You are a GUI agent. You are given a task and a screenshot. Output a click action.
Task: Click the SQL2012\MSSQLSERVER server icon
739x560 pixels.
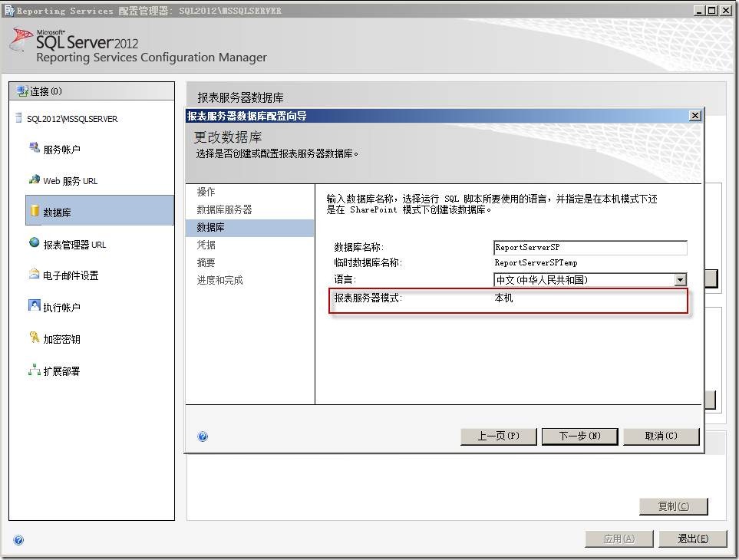[x=18, y=117]
